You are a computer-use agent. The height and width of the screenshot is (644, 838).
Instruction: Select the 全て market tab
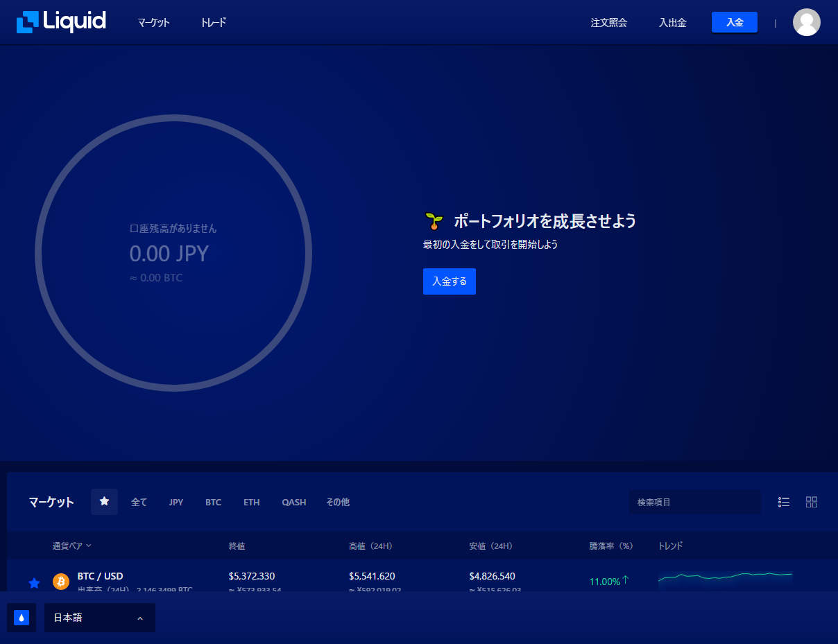tap(139, 502)
